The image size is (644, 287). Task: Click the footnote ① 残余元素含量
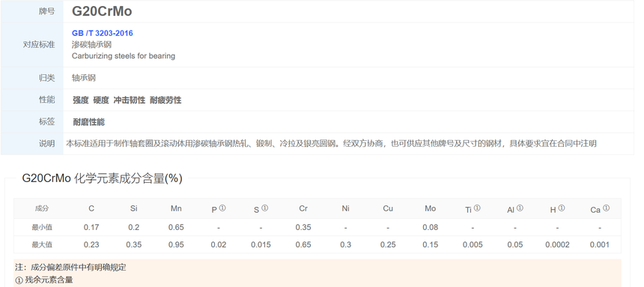tap(44, 280)
